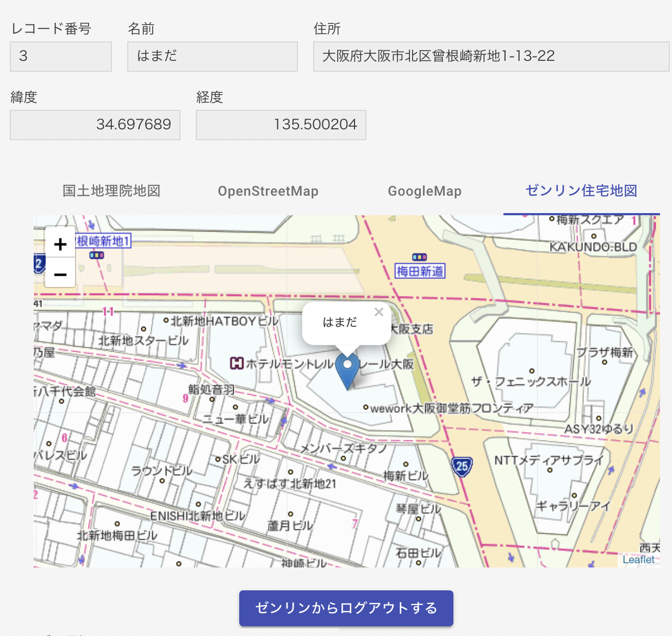This screenshot has height=636, width=672.
Task: Switch to the 国土地理院地図 tab
Action: coord(111,191)
